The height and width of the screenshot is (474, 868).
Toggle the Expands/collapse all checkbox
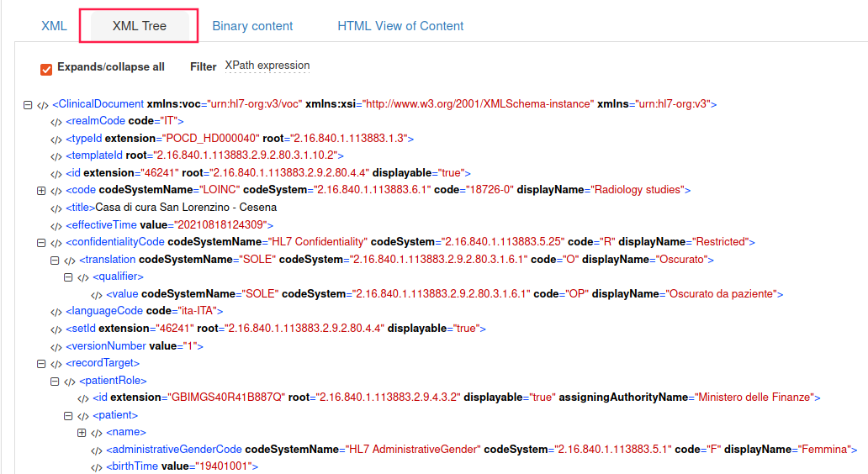pyautogui.click(x=47, y=68)
